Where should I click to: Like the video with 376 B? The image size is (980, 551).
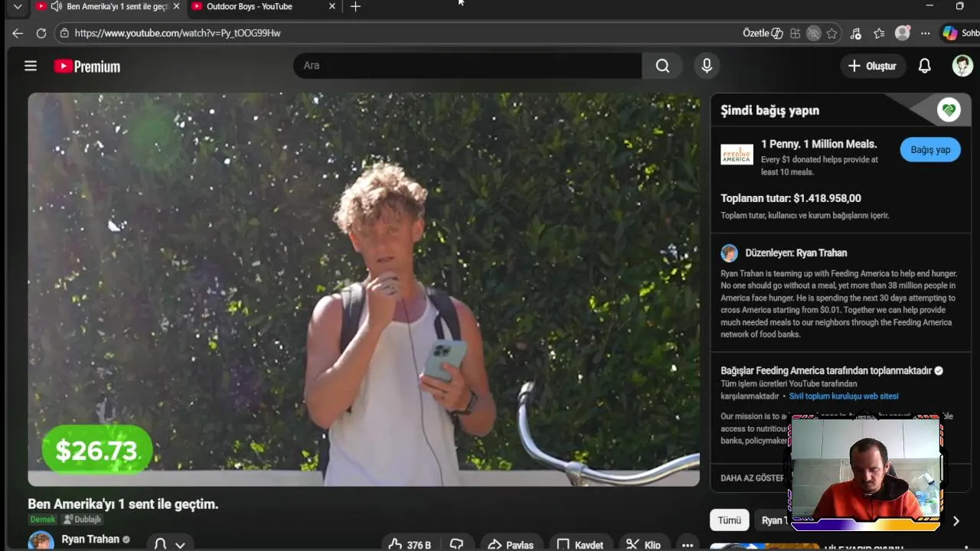[411, 545]
